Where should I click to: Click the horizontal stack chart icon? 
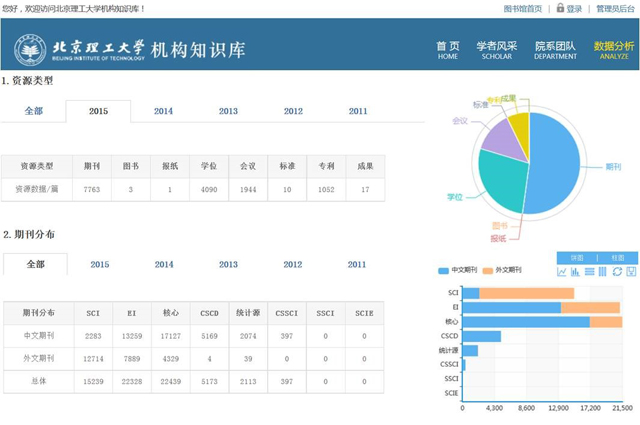589,271
